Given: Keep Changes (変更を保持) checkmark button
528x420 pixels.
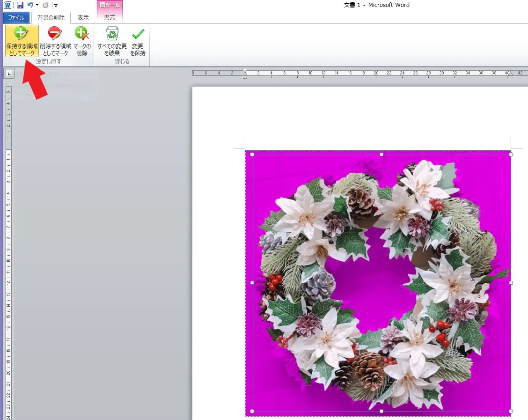Looking at the screenshot, I should tap(138, 41).
